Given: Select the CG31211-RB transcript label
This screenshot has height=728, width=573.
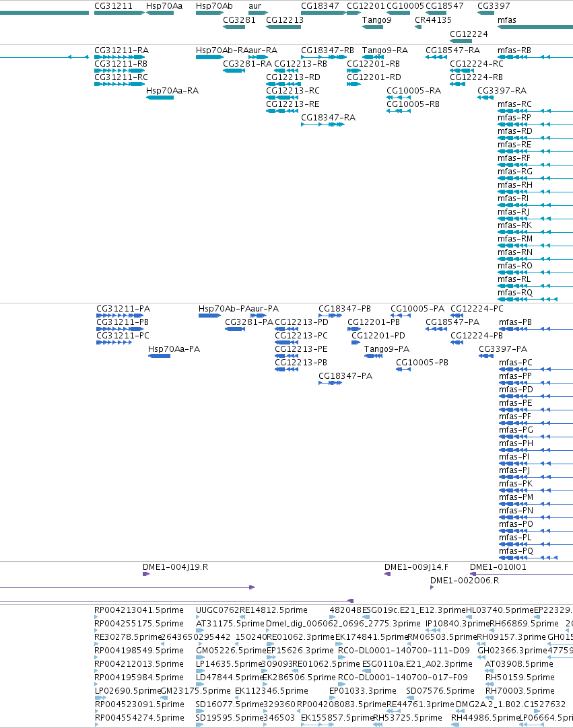Looking at the screenshot, I should 121,64.
